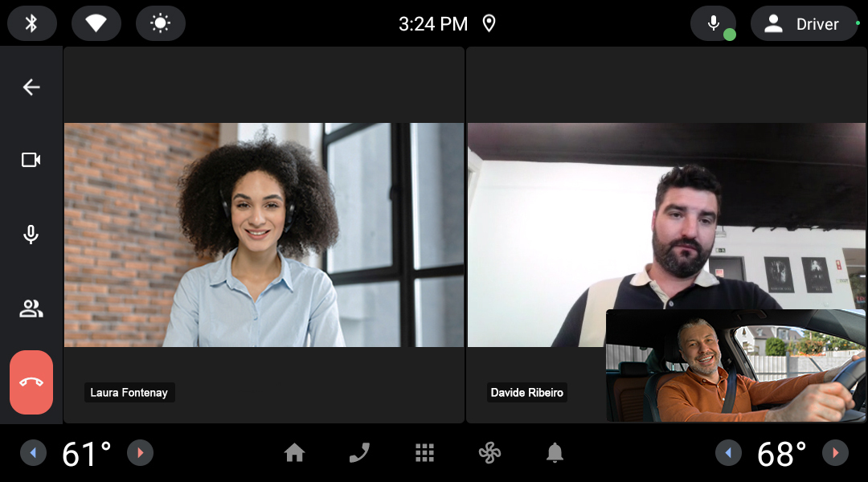Toggle the top bar microphone indicator

click(713, 23)
